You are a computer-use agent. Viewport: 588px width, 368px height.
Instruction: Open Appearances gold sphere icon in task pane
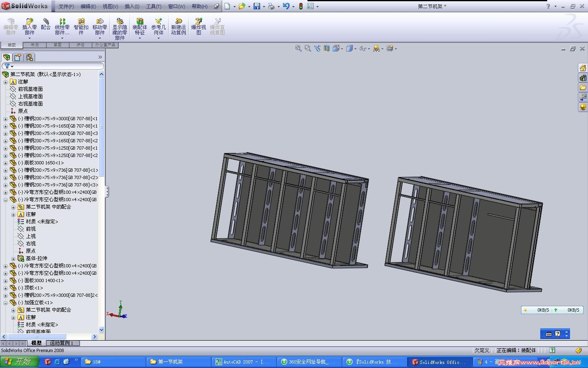click(x=583, y=107)
